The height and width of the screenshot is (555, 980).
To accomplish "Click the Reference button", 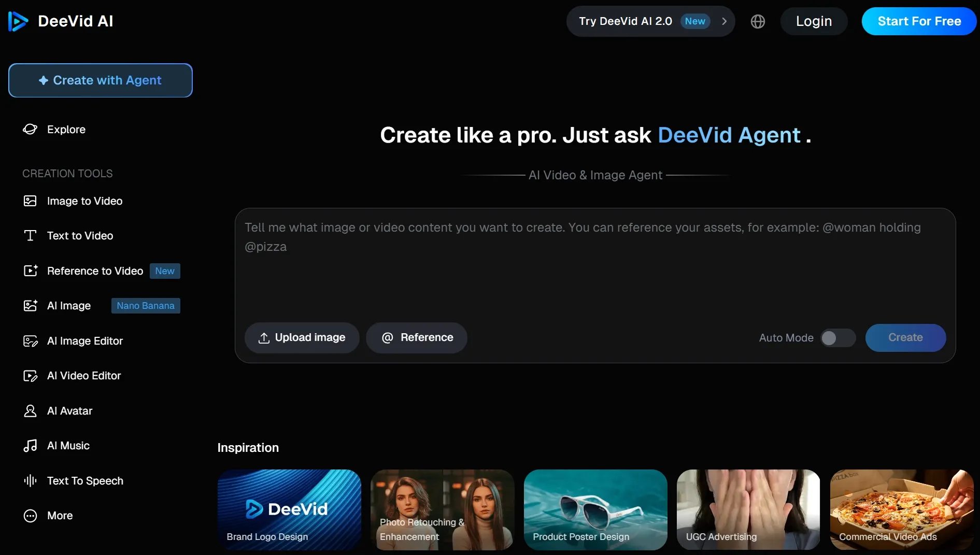I will (x=417, y=338).
